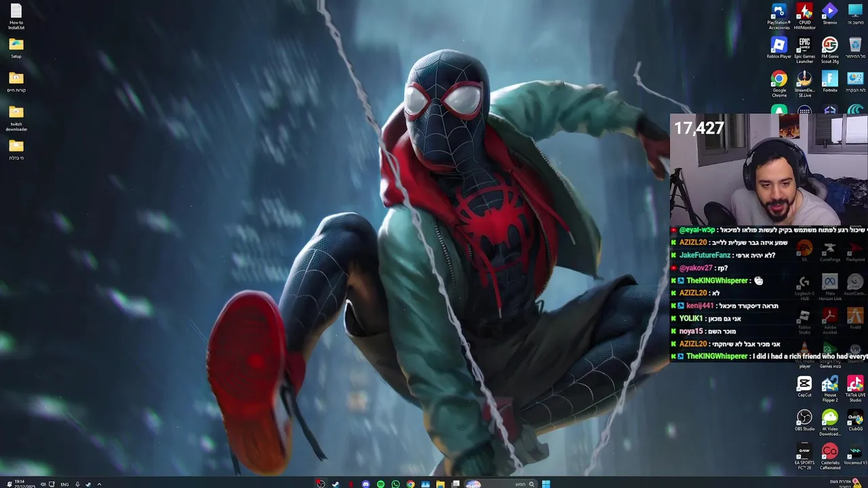Open File Explorer folder in taskbar
Viewport: 868px width, 488px height.
(440, 484)
